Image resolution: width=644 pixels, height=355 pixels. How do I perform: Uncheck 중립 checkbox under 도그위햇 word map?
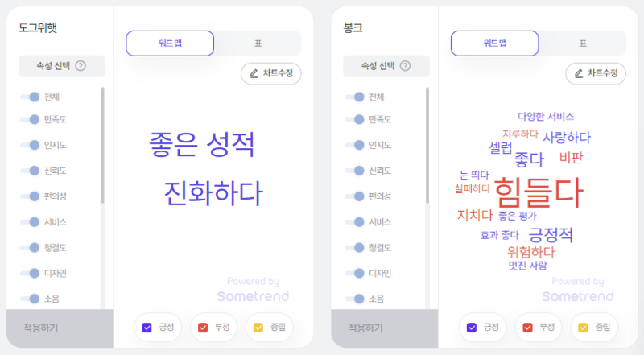click(258, 328)
